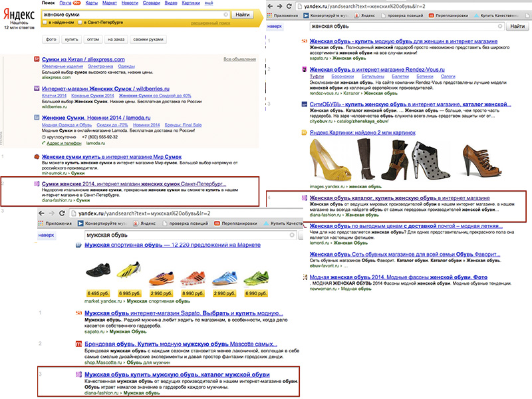Click the green football boot priced 6 990 руб.

click(x=256, y=277)
